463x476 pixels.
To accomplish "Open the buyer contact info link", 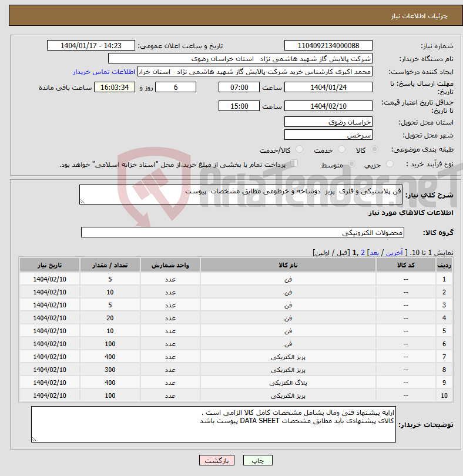I will point(104,72).
